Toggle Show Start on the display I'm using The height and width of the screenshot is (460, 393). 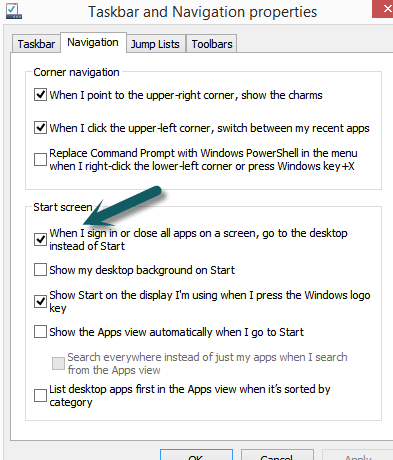click(x=40, y=301)
